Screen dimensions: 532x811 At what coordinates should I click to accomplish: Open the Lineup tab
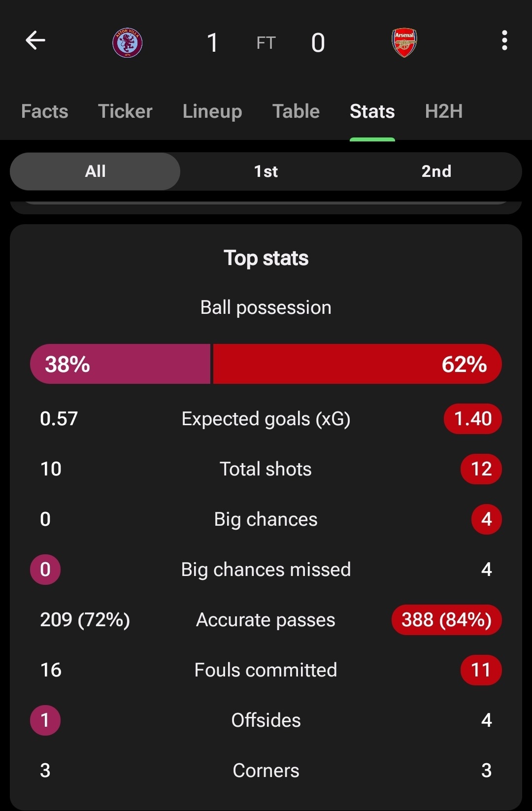(x=212, y=111)
